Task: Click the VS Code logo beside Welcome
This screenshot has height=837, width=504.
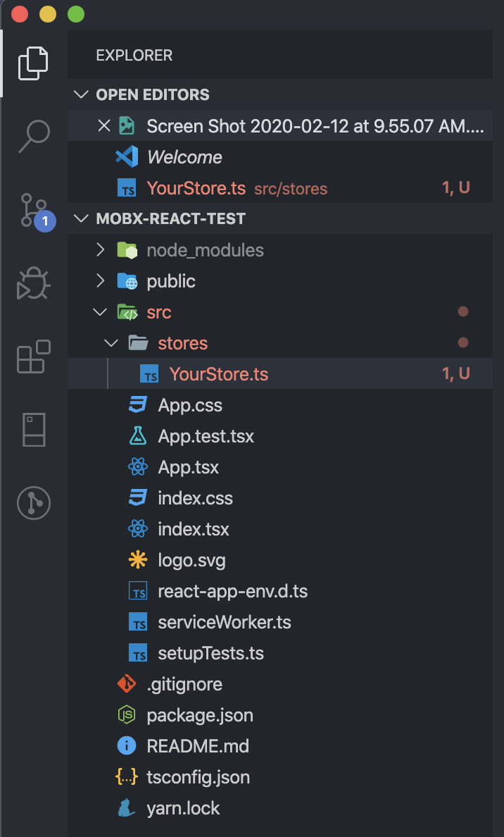Action: click(x=127, y=157)
